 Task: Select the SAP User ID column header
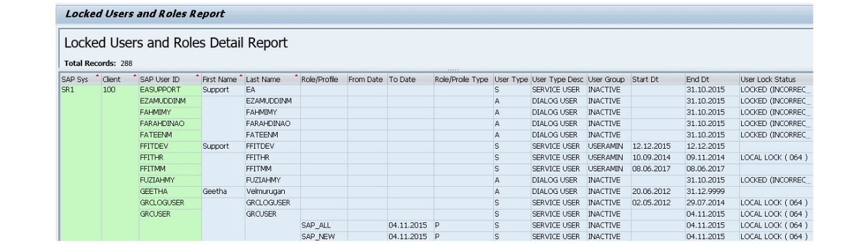click(170, 79)
